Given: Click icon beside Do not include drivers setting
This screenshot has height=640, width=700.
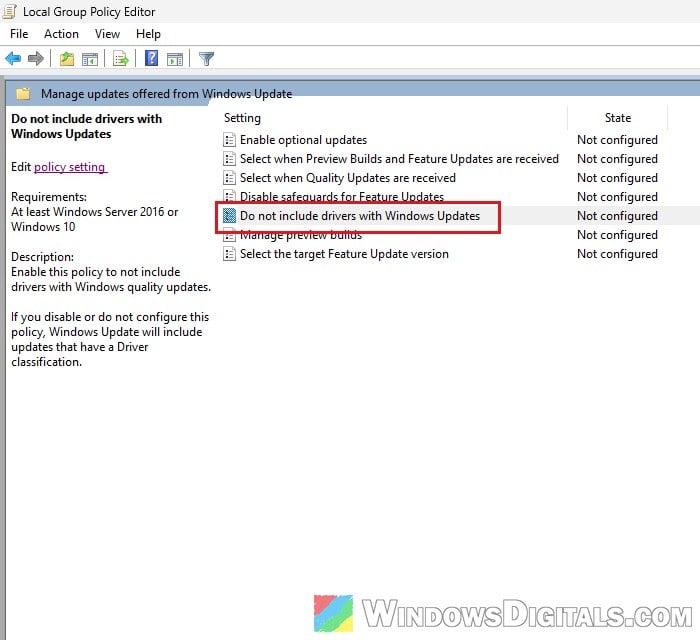Looking at the screenshot, I should coord(229,216).
